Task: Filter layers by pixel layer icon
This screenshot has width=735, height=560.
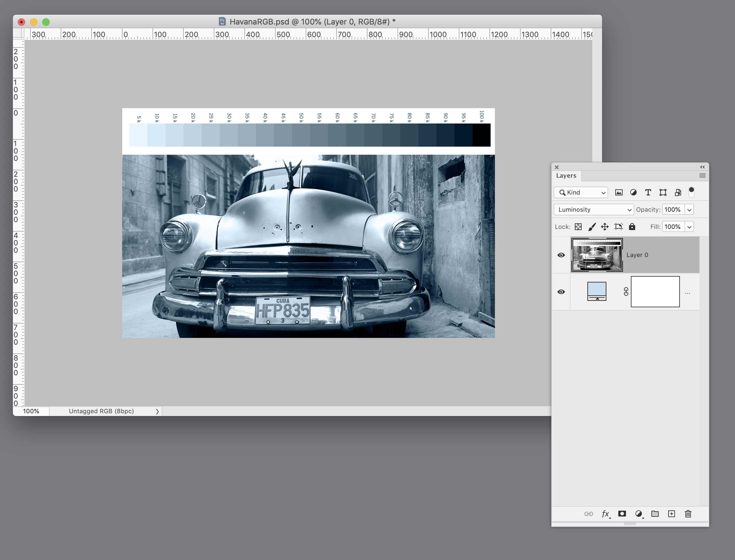Action: coord(619,192)
